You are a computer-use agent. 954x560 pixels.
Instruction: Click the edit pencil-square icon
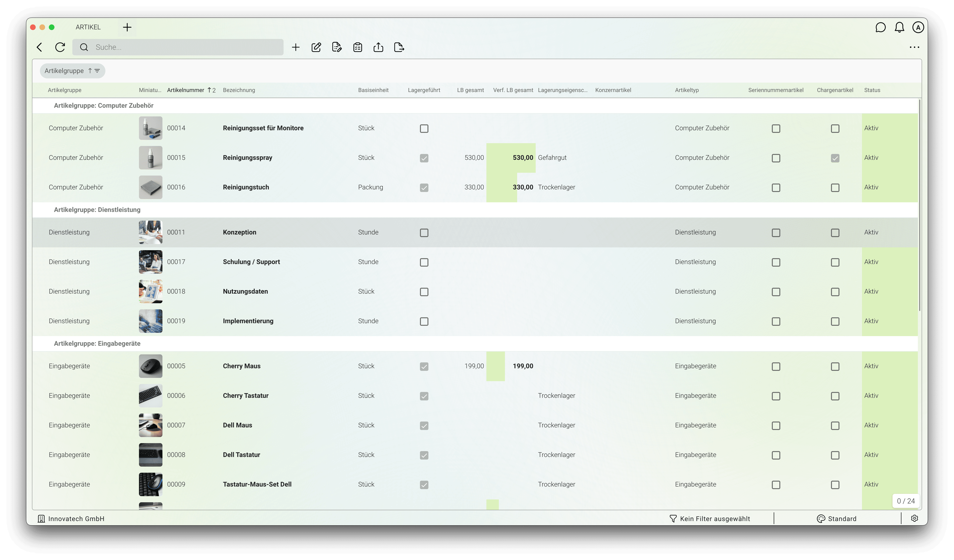316,47
